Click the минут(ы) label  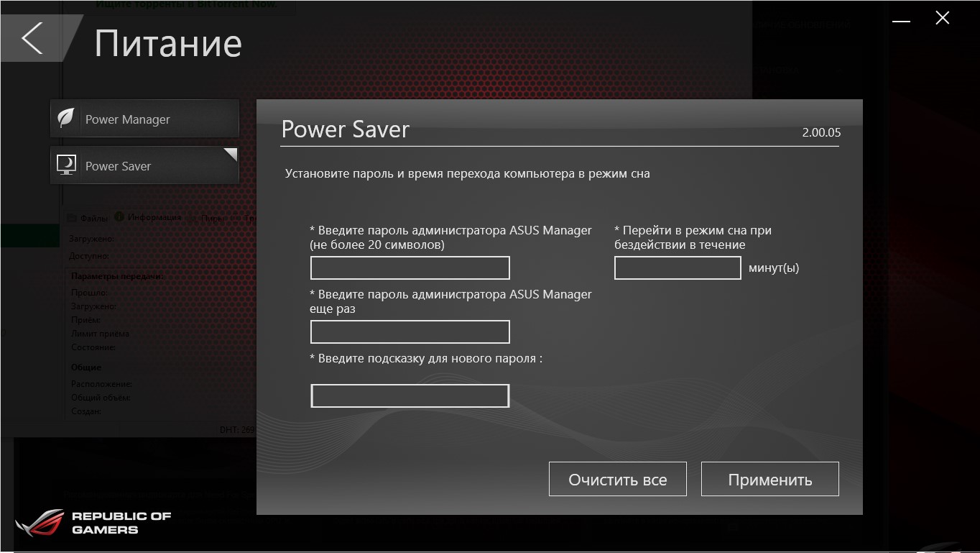click(774, 268)
